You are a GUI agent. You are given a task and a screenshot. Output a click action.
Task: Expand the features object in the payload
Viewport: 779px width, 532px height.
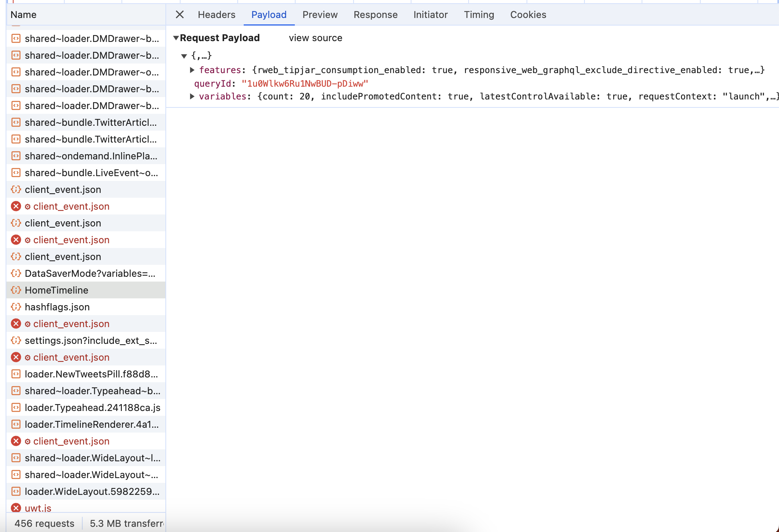(x=193, y=70)
